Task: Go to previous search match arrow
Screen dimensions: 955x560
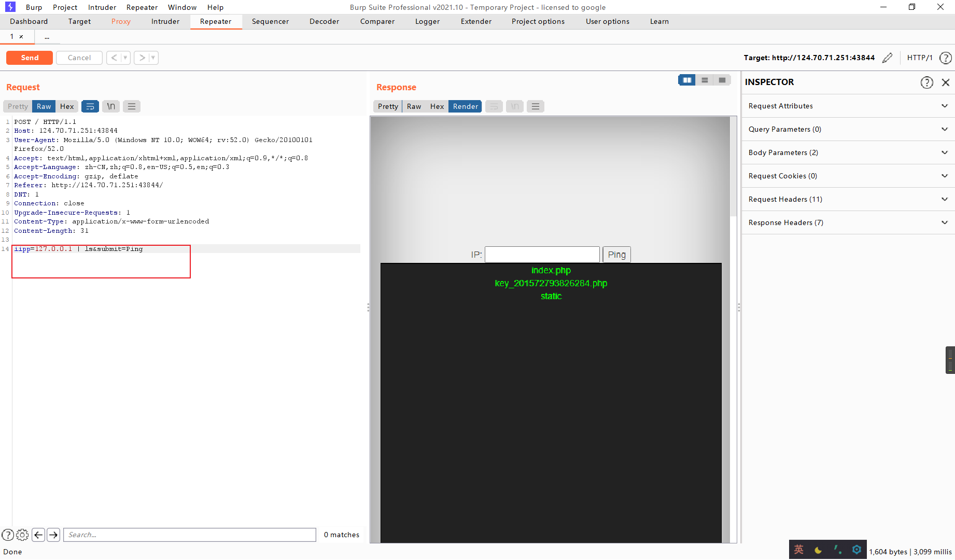Action: coord(38,535)
